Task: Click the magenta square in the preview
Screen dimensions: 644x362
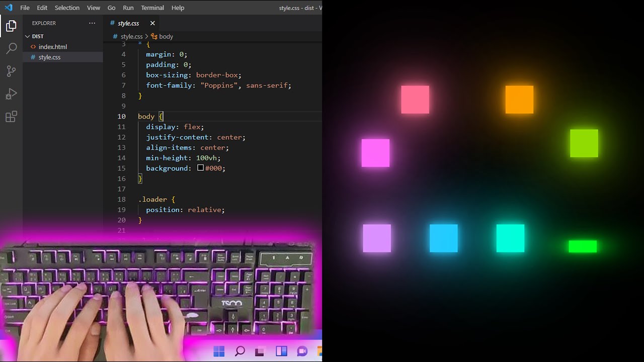Action: point(375,153)
